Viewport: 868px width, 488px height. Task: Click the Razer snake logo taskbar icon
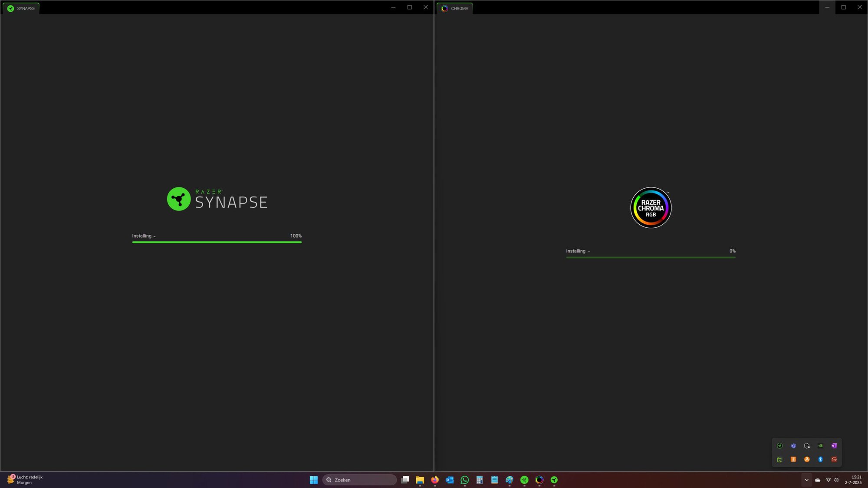coord(524,480)
